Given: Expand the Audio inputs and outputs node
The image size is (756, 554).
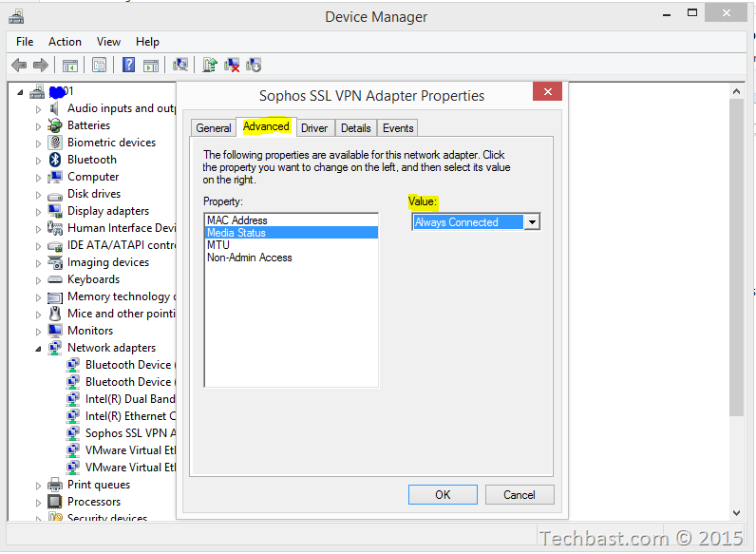Looking at the screenshot, I should [x=38, y=109].
